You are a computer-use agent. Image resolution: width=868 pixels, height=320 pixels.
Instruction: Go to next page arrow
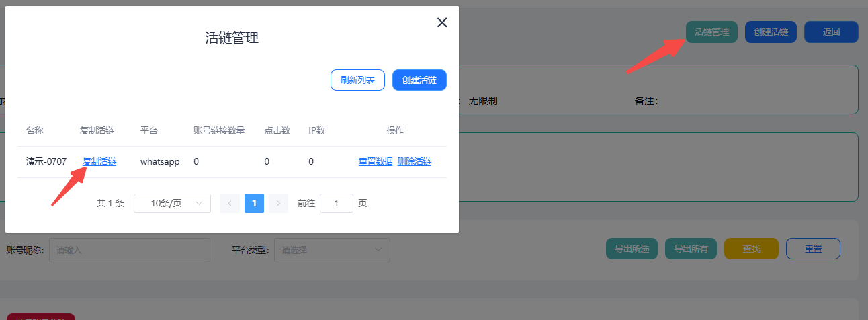279,203
